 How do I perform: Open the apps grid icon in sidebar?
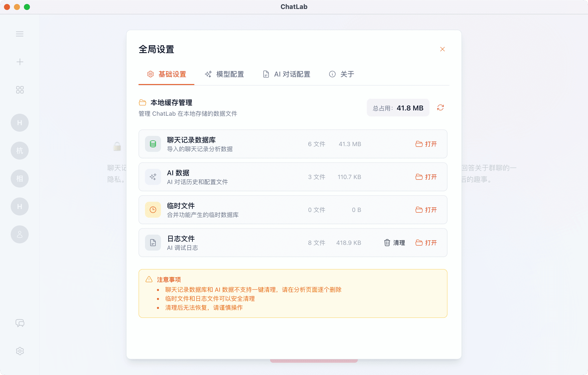click(x=20, y=90)
